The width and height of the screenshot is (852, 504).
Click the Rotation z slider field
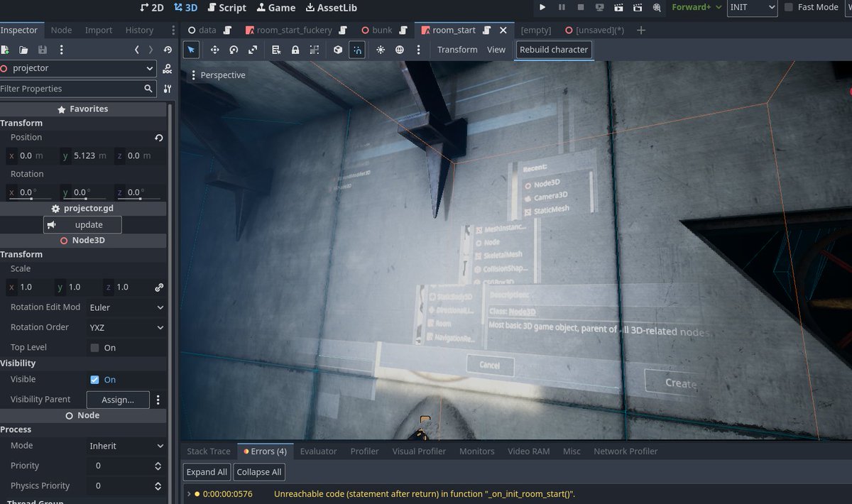tap(141, 192)
